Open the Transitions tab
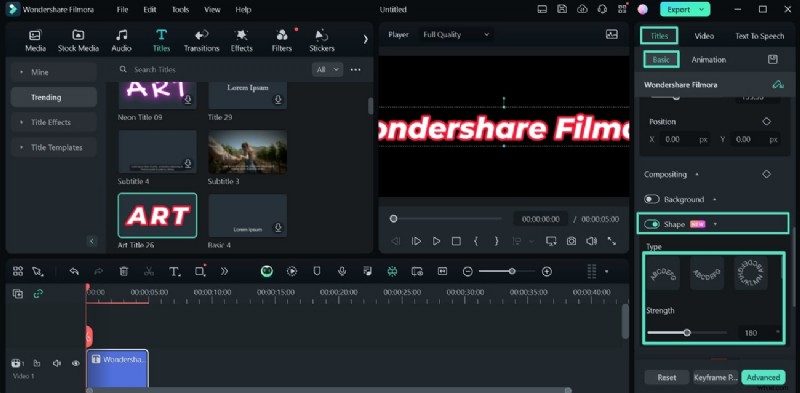 202,41
